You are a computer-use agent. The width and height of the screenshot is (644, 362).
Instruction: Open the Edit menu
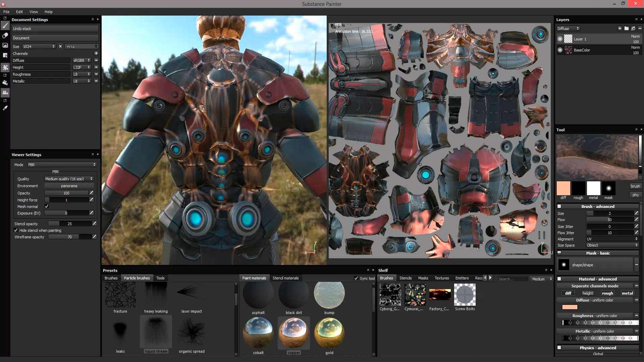(x=19, y=12)
